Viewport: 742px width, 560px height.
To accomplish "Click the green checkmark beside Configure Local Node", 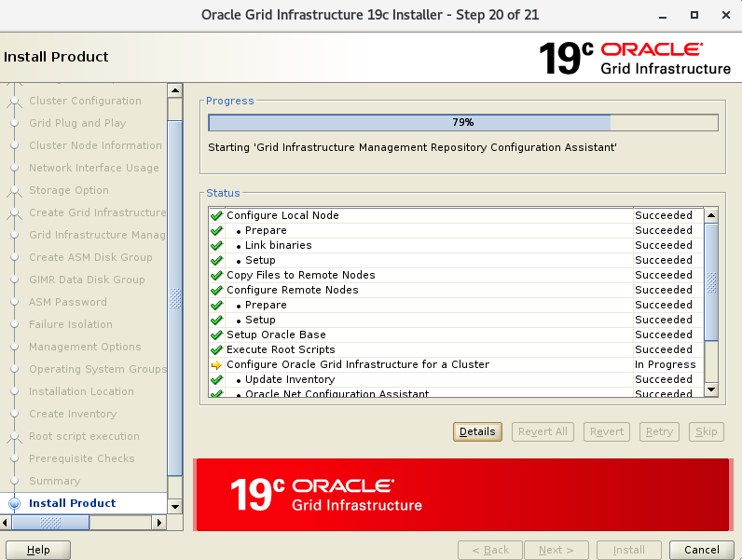I will click(x=216, y=215).
